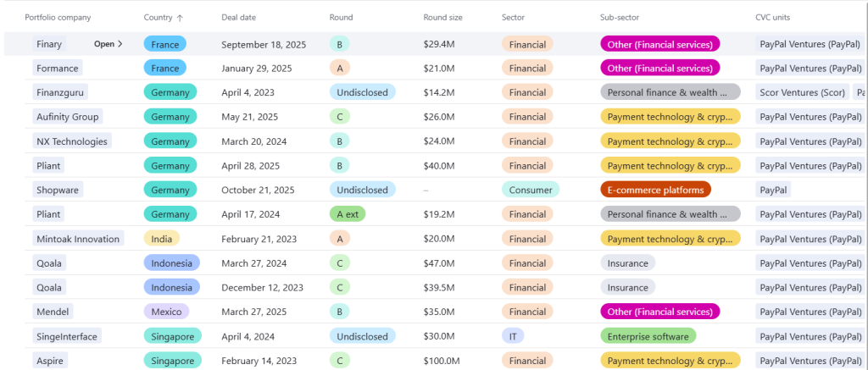Screen dimensions: 868x370
Task: Click the $100.0M round size for Aspire
Action: 444,361
